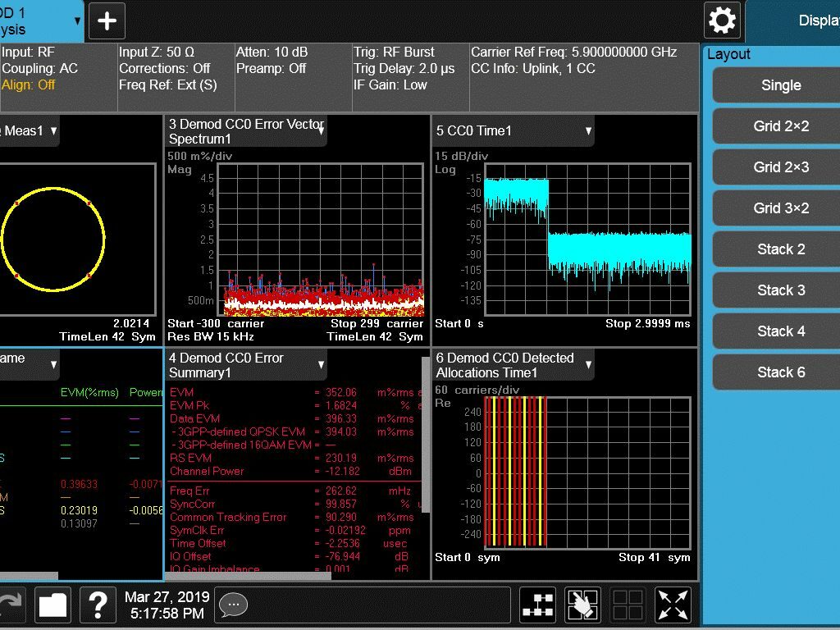Click the four-pane grid view icon
840x630 pixels.
(x=628, y=605)
